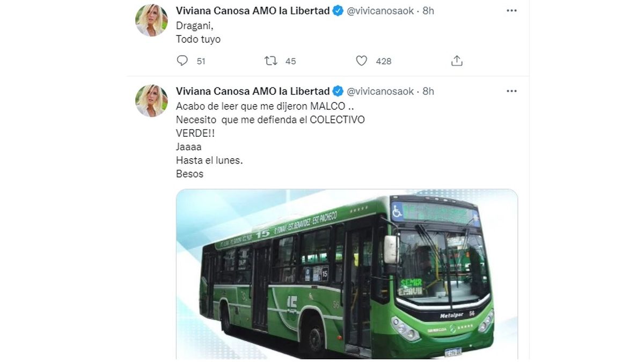Reply to the 'Dragani, Todo tuyo' tweet

(x=182, y=61)
